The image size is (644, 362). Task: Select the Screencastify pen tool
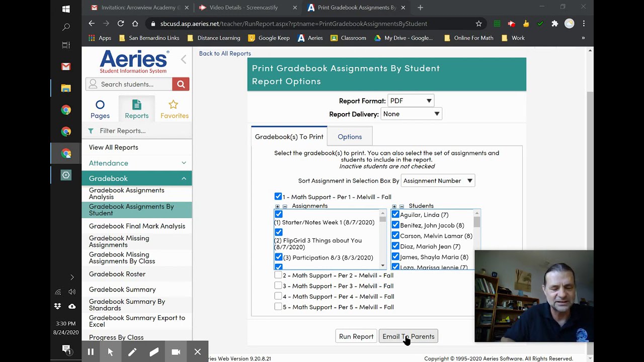click(132, 352)
